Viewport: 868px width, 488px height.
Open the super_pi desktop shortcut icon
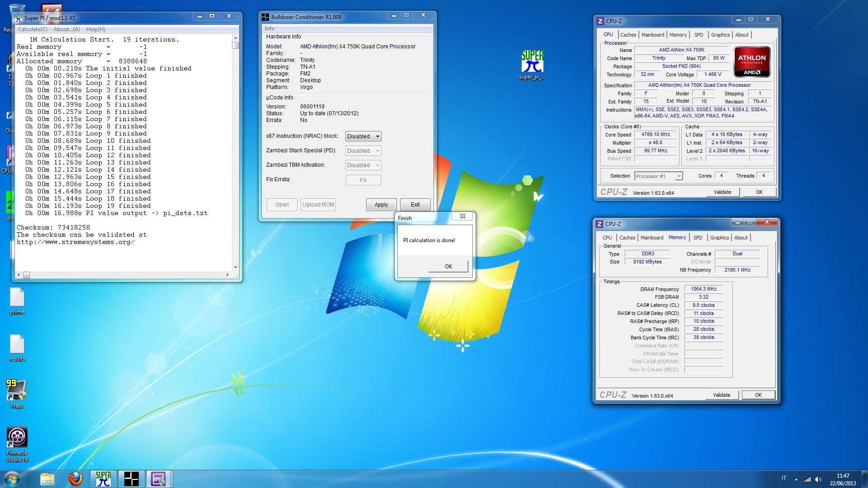(532, 65)
